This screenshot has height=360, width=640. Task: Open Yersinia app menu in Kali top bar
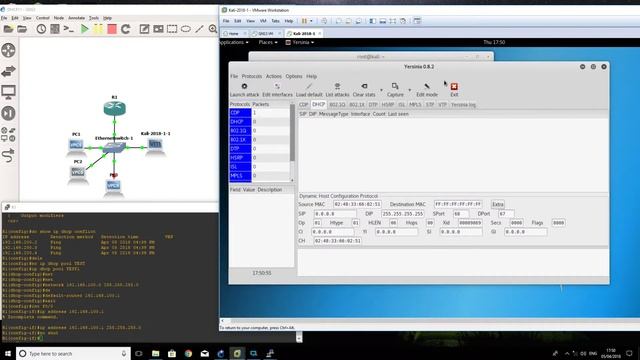click(300, 42)
